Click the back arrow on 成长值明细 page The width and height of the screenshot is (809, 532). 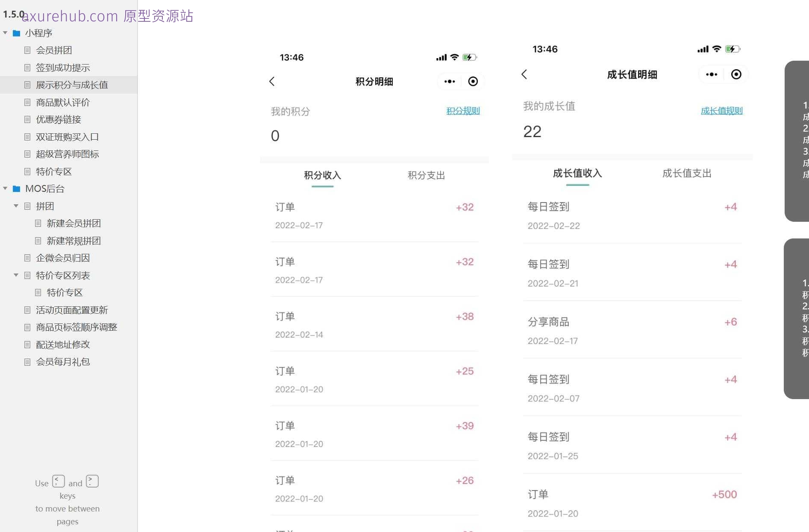point(524,74)
